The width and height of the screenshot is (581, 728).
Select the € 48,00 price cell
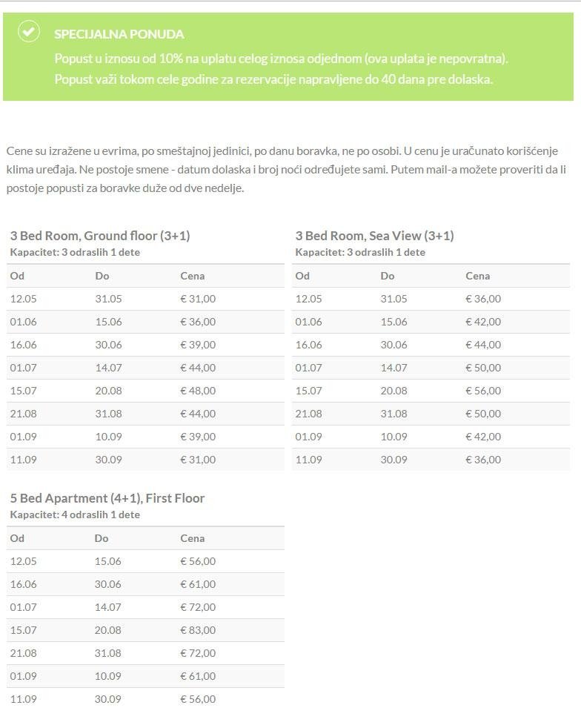pos(198,391)
